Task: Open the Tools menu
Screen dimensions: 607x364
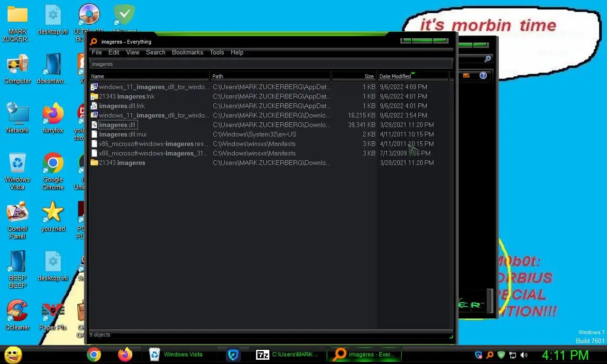Action: point(217,52)
